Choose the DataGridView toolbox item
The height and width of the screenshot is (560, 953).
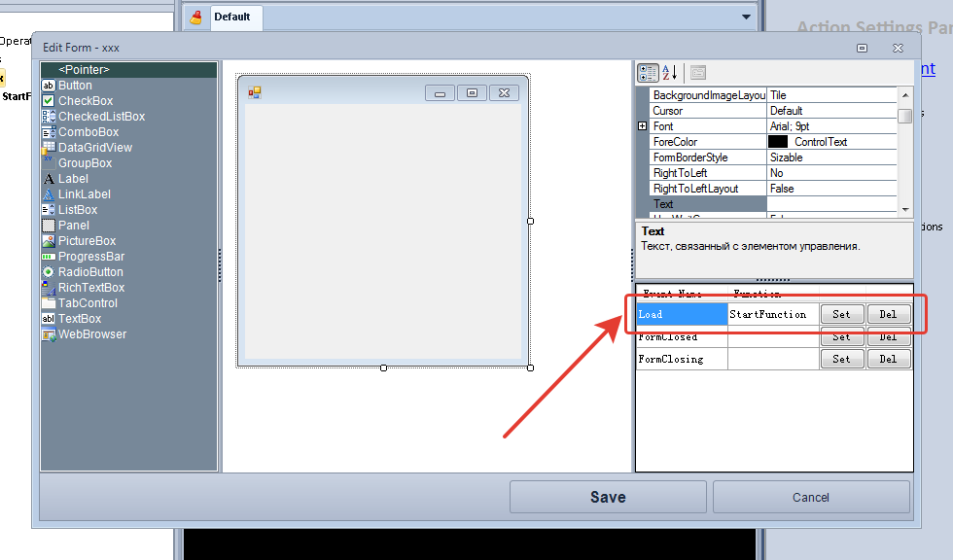[x=94, y=148]
